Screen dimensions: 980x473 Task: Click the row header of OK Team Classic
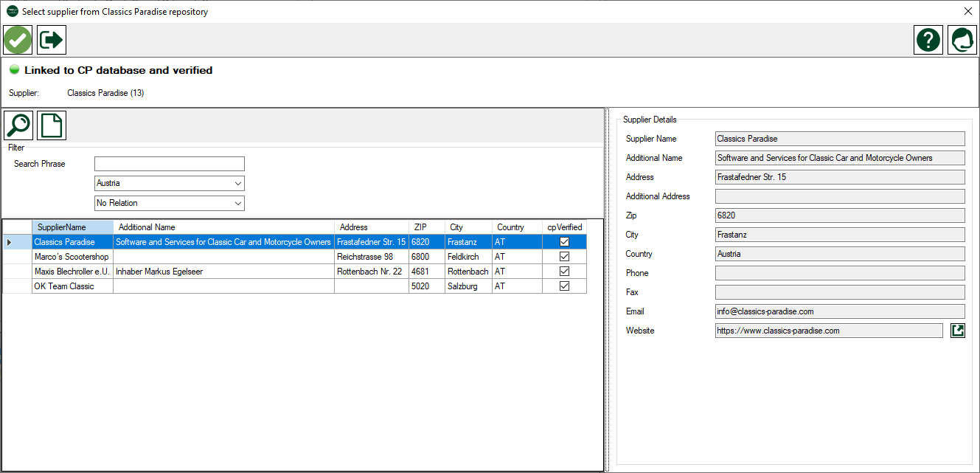tap(18, 286)
